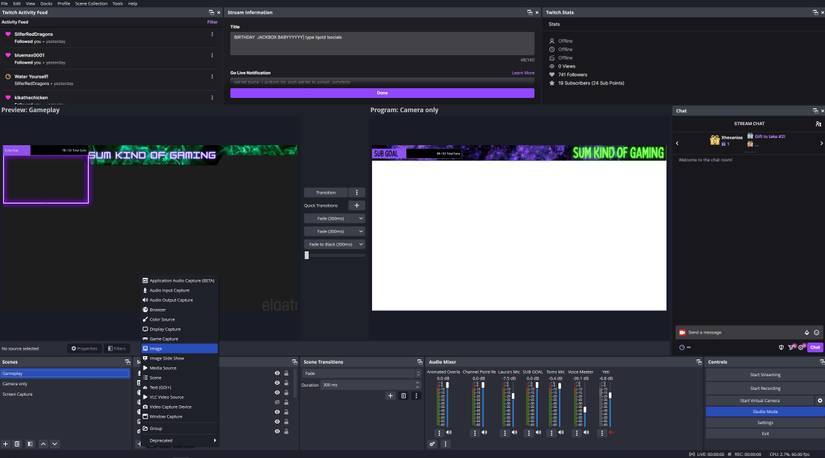Open the Scene Collection menu
The image size is (825, 458).
coord(91,3)
